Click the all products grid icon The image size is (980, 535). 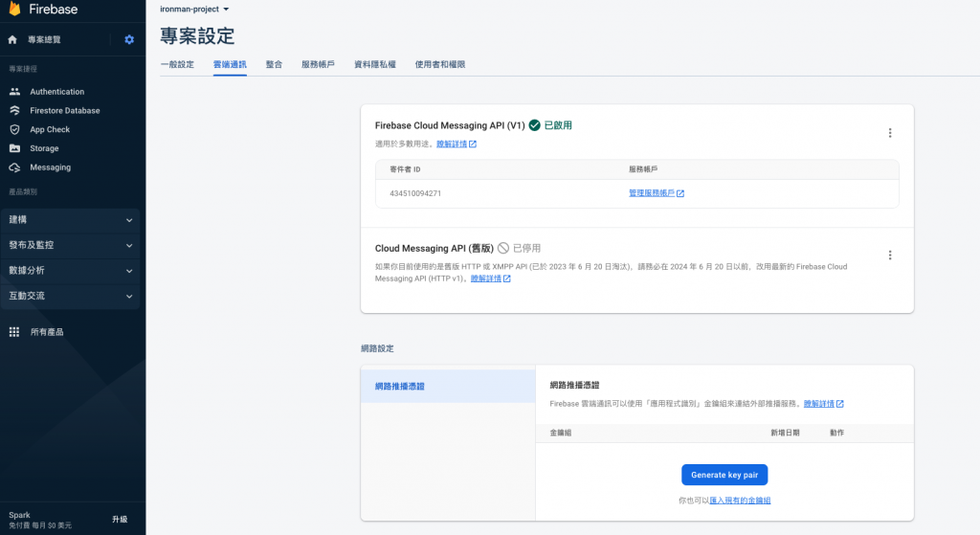click(14, 332)
